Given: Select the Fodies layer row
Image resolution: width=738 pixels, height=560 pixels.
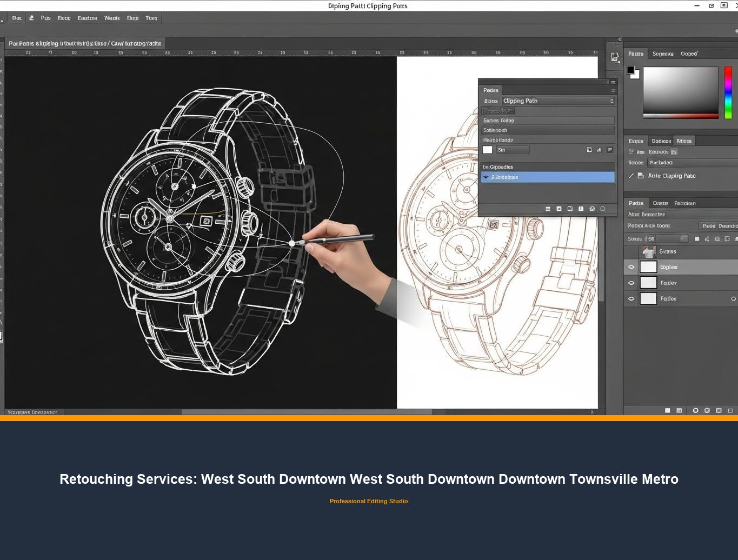Looking at the screenshot, I should pos(681,283).
